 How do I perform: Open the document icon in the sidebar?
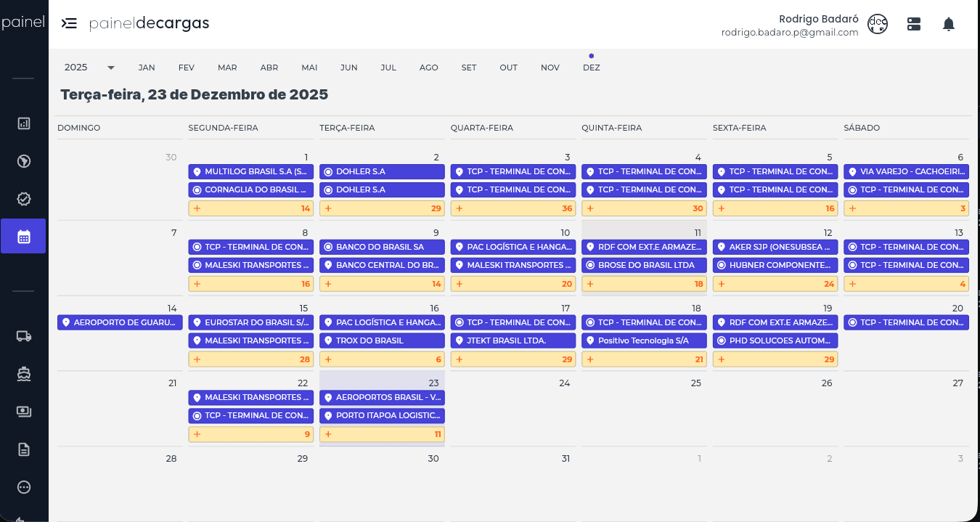(x=24, y=449)
